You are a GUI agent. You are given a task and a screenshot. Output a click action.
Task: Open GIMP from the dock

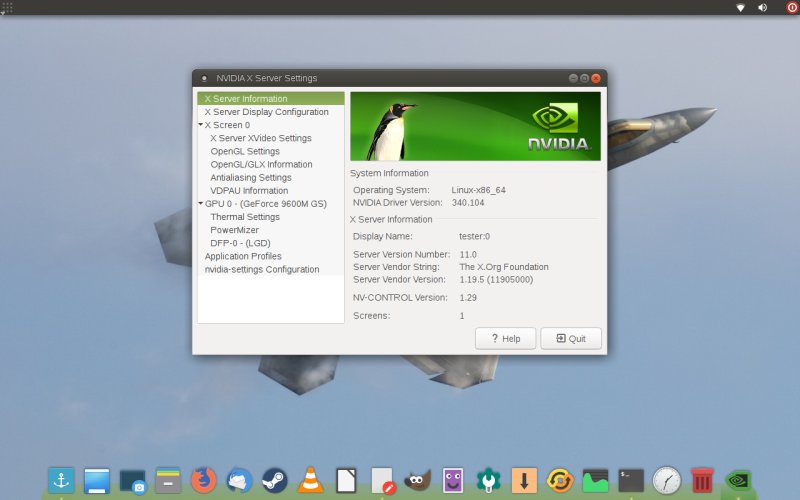tap(417, 481)
